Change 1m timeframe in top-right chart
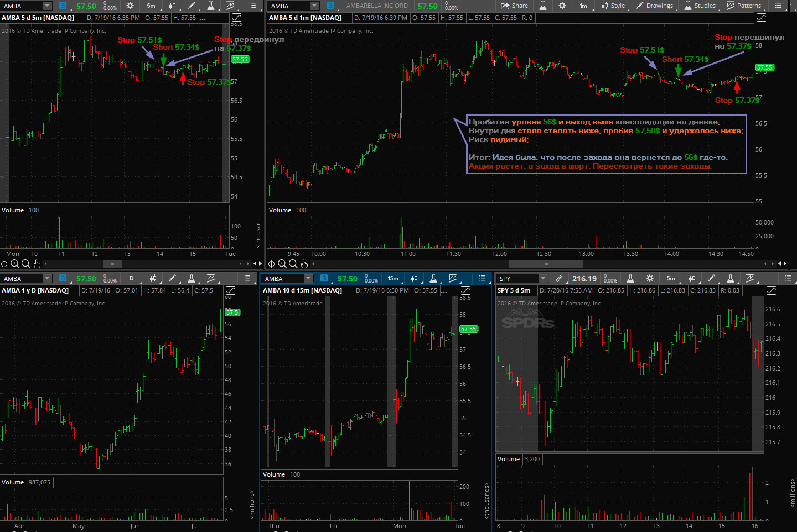This screenshot has height=532, width=797. (583, 6)
